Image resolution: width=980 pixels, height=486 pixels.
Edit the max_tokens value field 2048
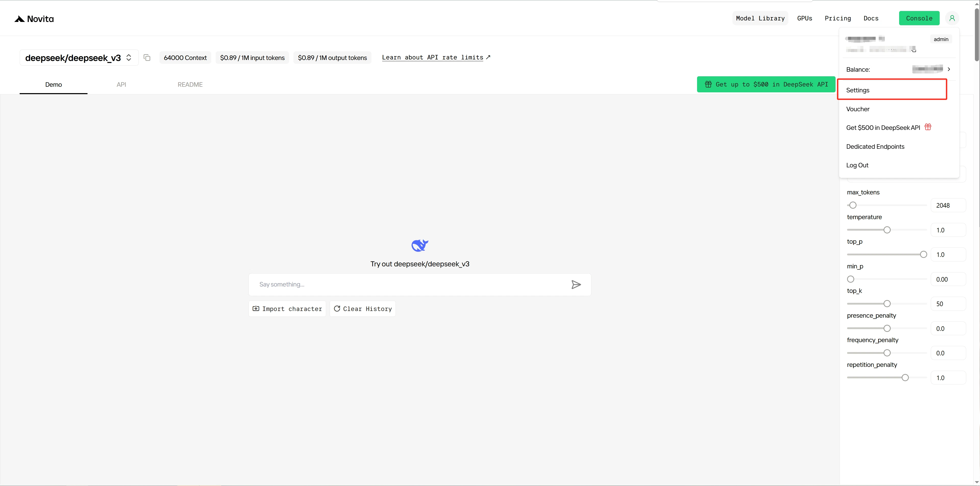pyautogui.click(x=948, y=205)
